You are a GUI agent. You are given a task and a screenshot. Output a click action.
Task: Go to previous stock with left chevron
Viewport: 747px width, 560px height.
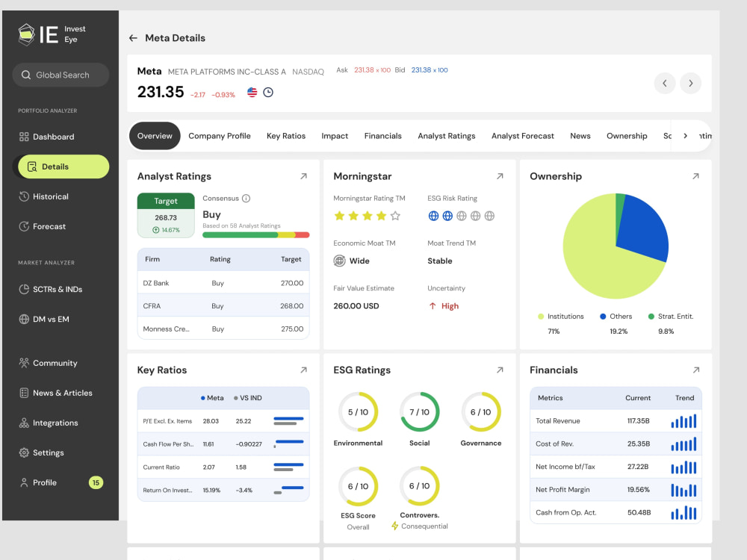click(665, 84)
